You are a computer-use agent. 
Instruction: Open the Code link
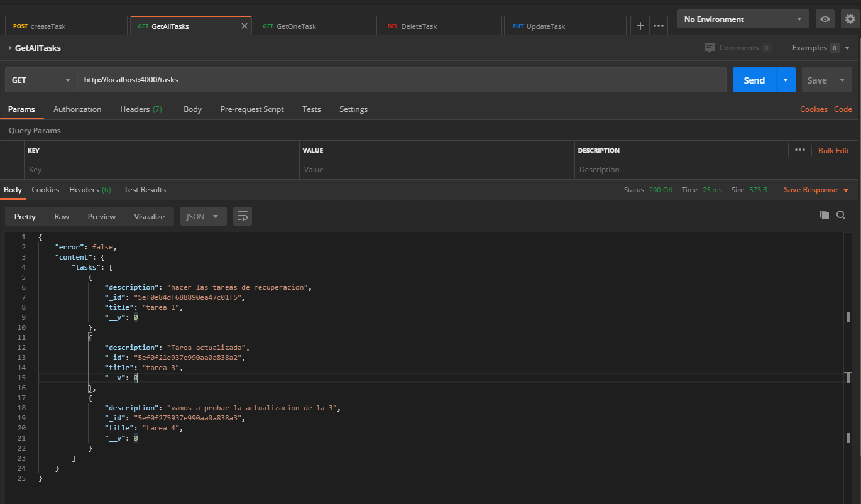(x=843, y=109)
